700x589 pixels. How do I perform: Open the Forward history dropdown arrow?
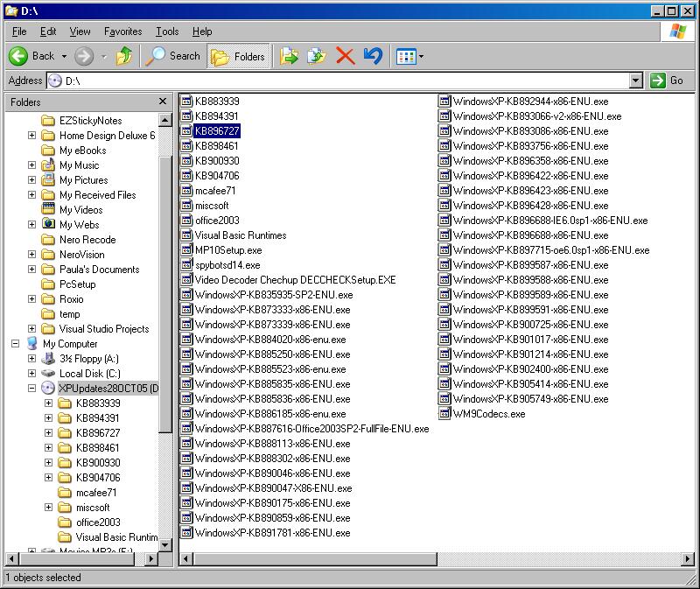click(104, 56)
